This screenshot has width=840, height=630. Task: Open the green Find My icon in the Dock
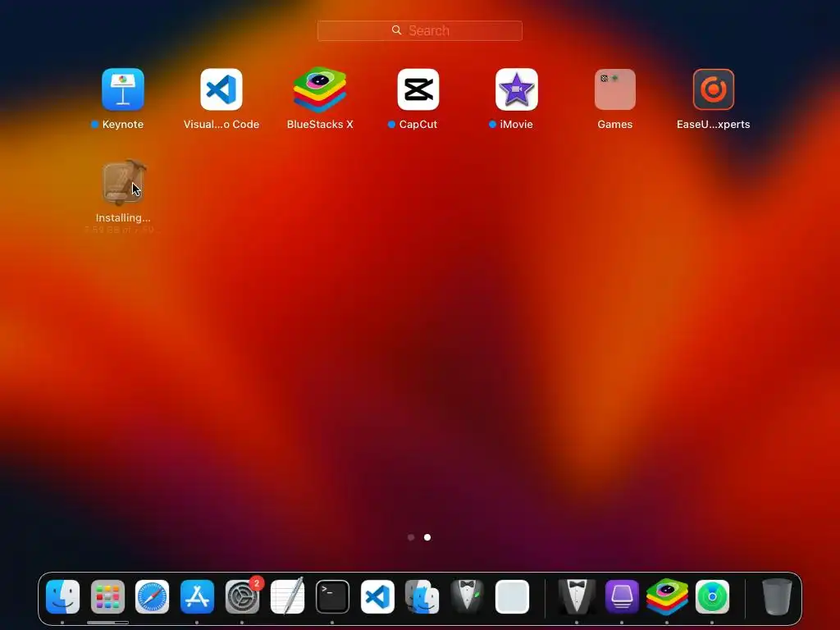(712, 596)
